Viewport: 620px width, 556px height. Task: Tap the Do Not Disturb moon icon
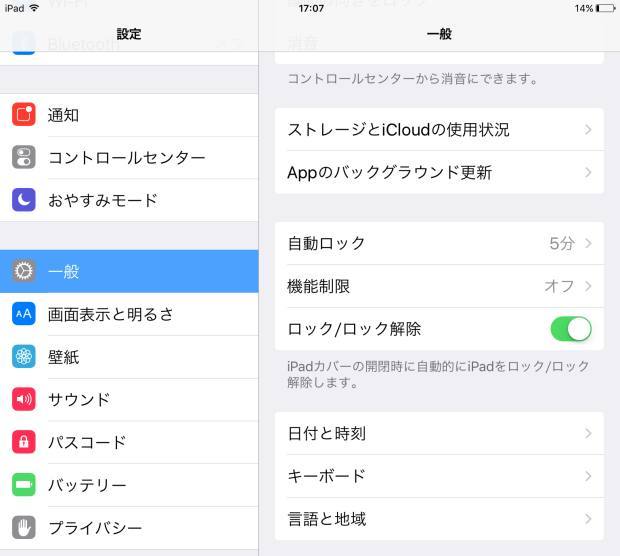[x=24, y=200]
